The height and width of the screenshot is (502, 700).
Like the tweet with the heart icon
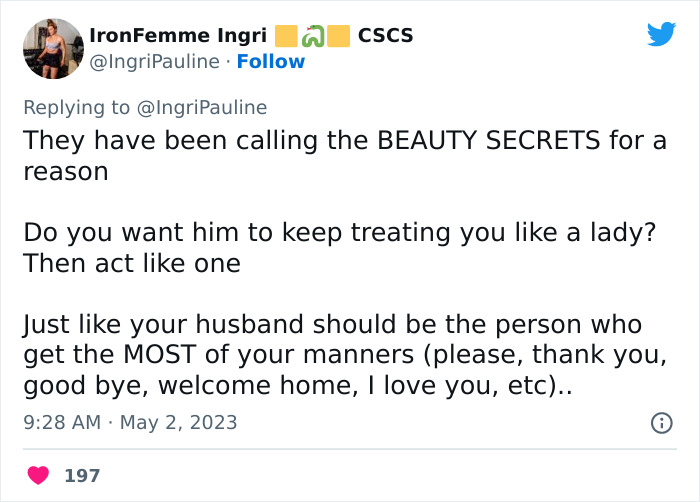tap(39, 475)
